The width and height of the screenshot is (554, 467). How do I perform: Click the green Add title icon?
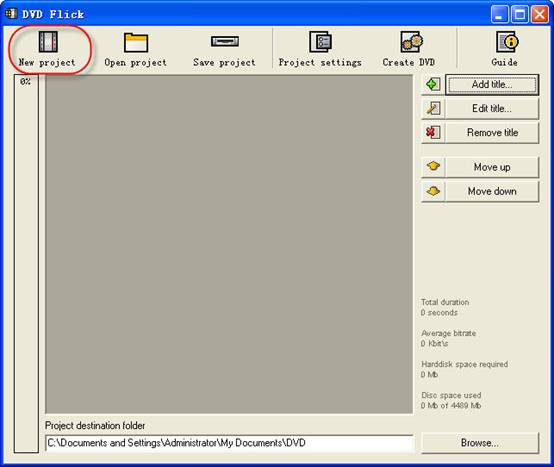(x=433, y=84)
